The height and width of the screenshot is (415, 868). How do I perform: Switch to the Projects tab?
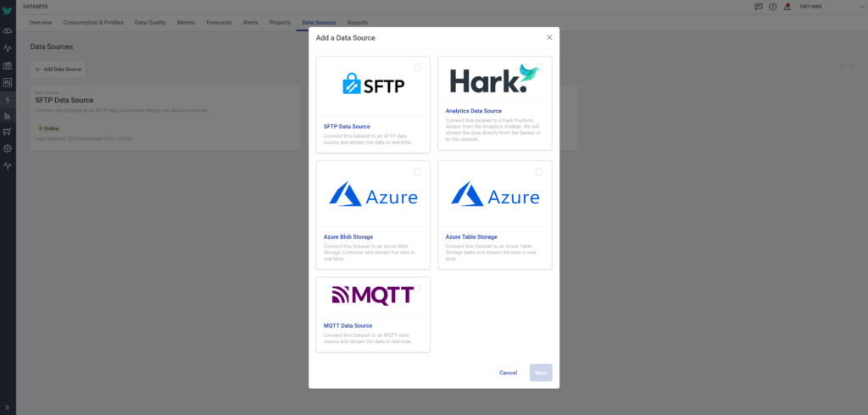tap(280, 23)
